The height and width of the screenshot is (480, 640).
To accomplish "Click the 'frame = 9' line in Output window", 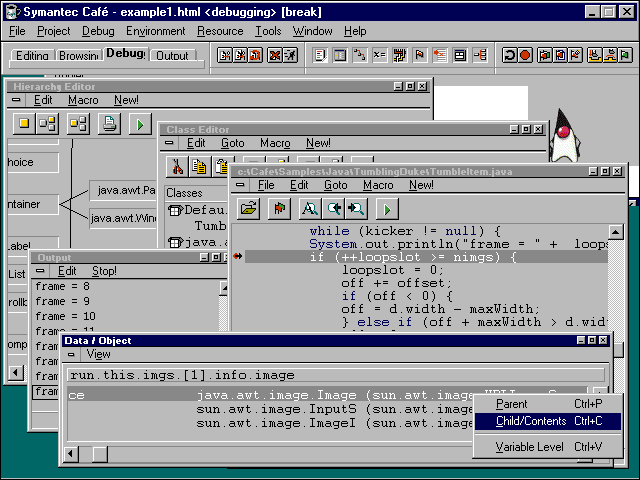I will tap(62, 301).
